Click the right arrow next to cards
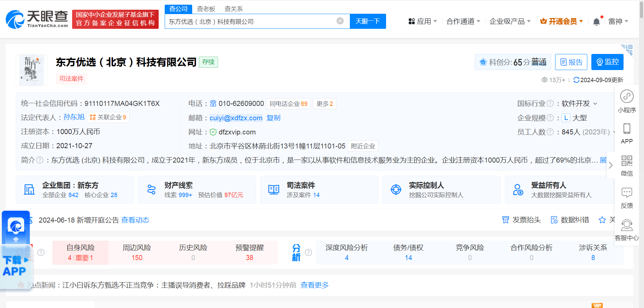 coord(611,165)
